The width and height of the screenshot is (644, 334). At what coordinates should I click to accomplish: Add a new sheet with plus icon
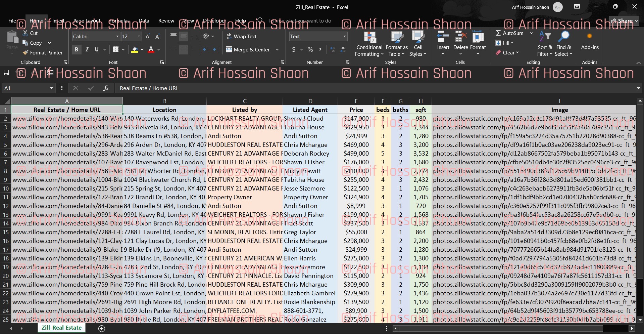[x=102, y=328]
